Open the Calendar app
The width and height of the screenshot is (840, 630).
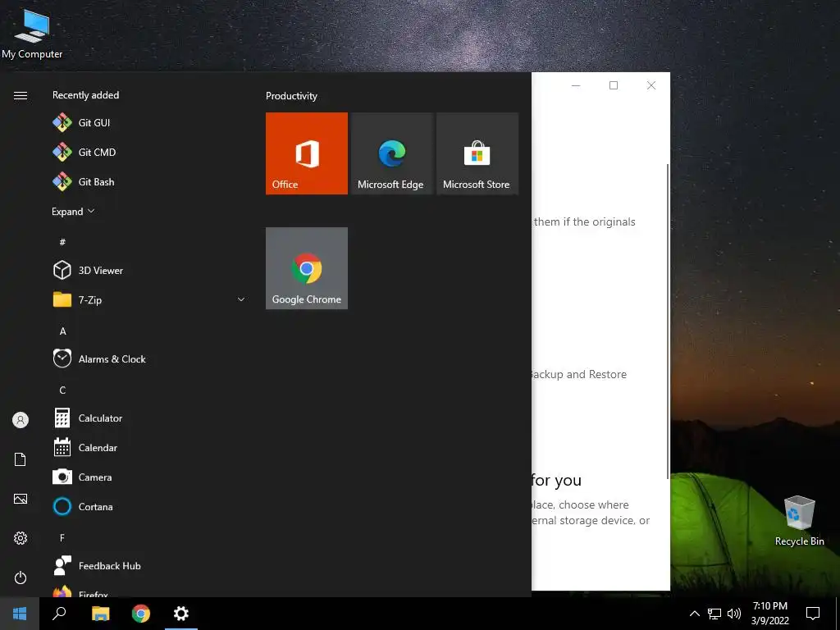pos(149,447)
